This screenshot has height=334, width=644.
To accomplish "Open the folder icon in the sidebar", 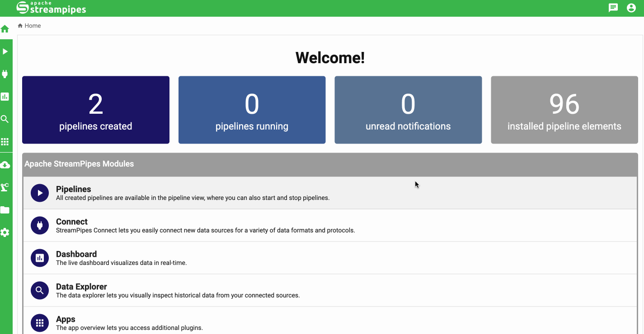I will [x=5, y=210].
